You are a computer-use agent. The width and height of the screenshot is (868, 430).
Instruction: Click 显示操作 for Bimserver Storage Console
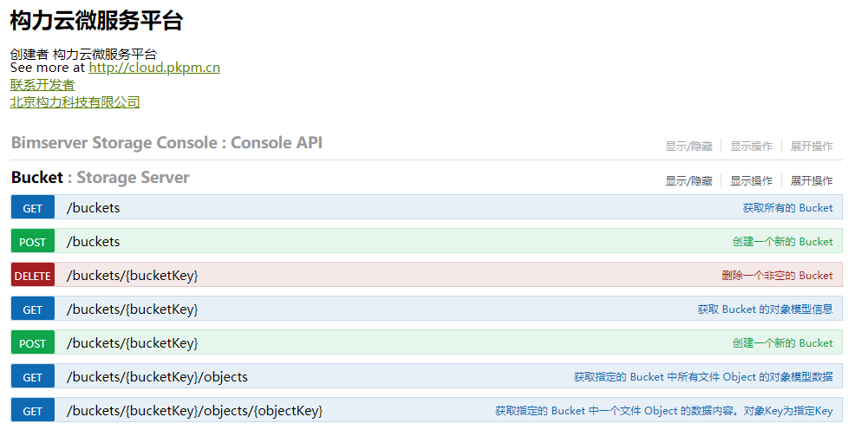(x=751, y=147)
